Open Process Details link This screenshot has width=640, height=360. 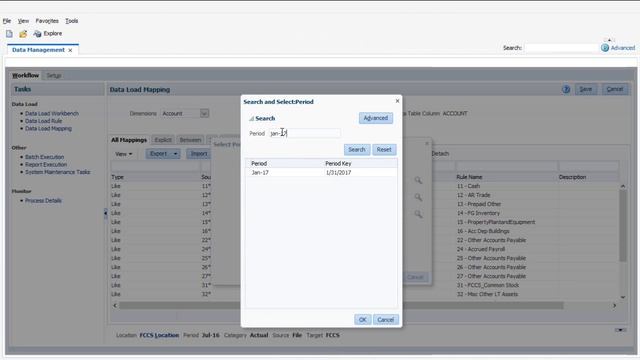(x=43, y=201)
